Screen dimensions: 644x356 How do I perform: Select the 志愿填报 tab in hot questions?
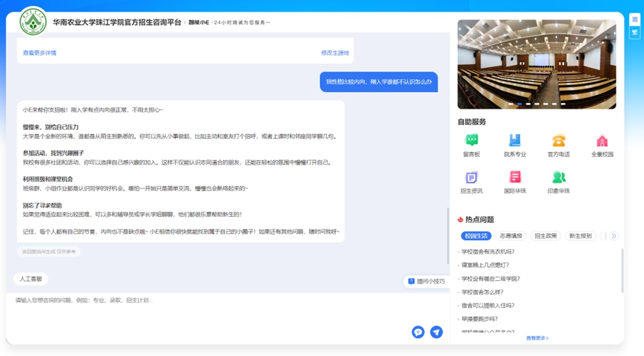(511, 236)
